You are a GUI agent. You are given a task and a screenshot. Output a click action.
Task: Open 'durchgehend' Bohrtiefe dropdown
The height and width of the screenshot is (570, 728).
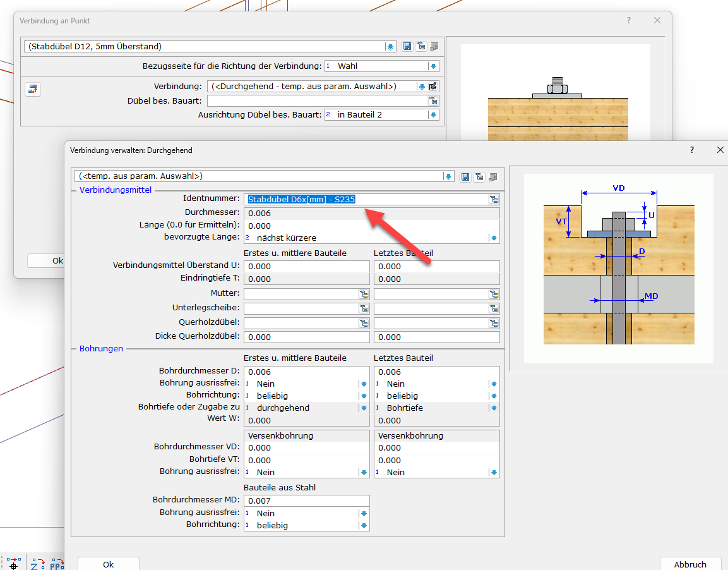click(x=364, y=408)
